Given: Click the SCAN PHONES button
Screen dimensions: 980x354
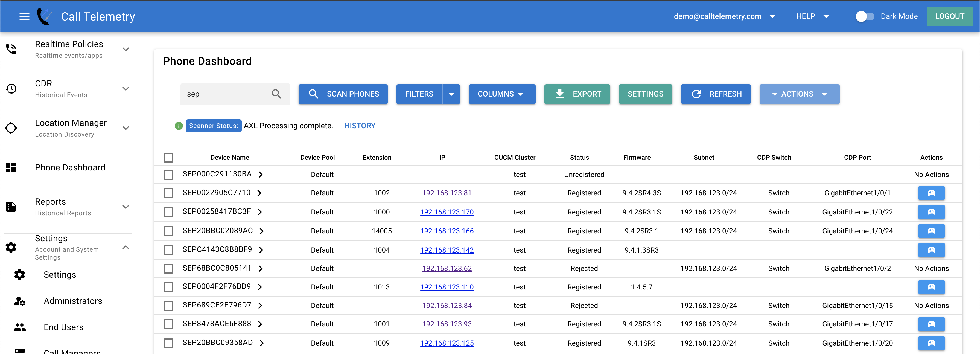Looking at the screenshot, I should (x=343, y=94).
